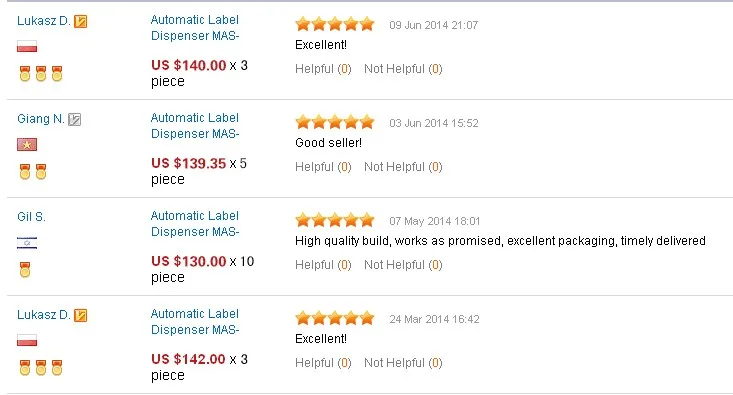
Task: Click the orange badge beside bottom Lukasz D.
Action: click(80, 315)
